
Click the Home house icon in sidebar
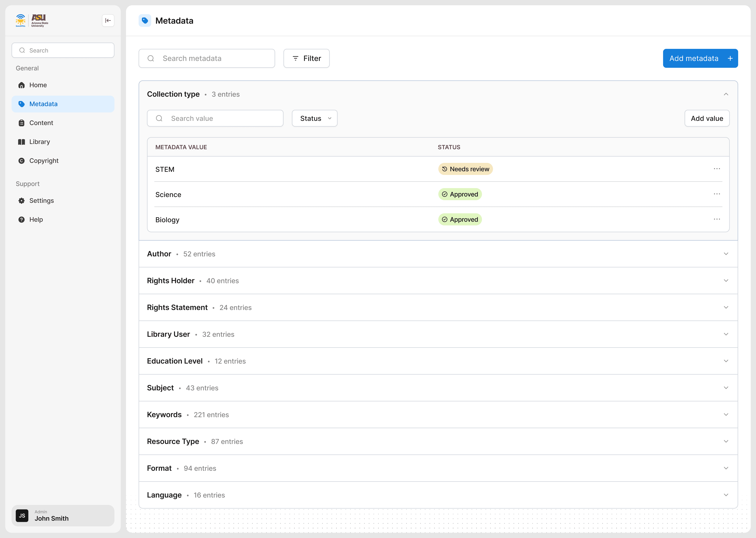(22, 85)
